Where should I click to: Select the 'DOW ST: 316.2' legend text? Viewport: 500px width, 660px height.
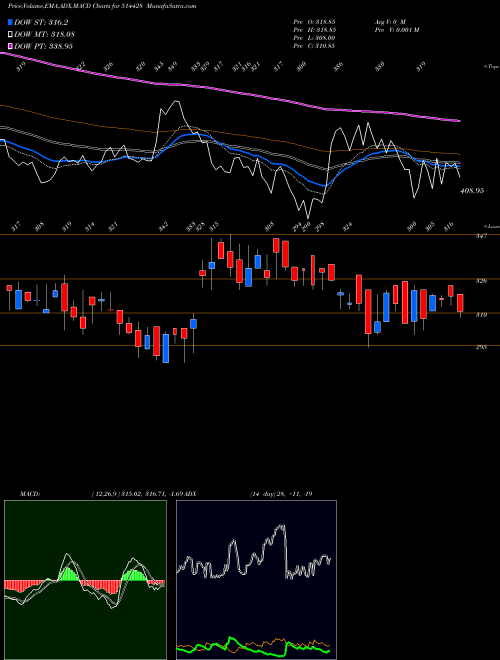coord(41,23)
